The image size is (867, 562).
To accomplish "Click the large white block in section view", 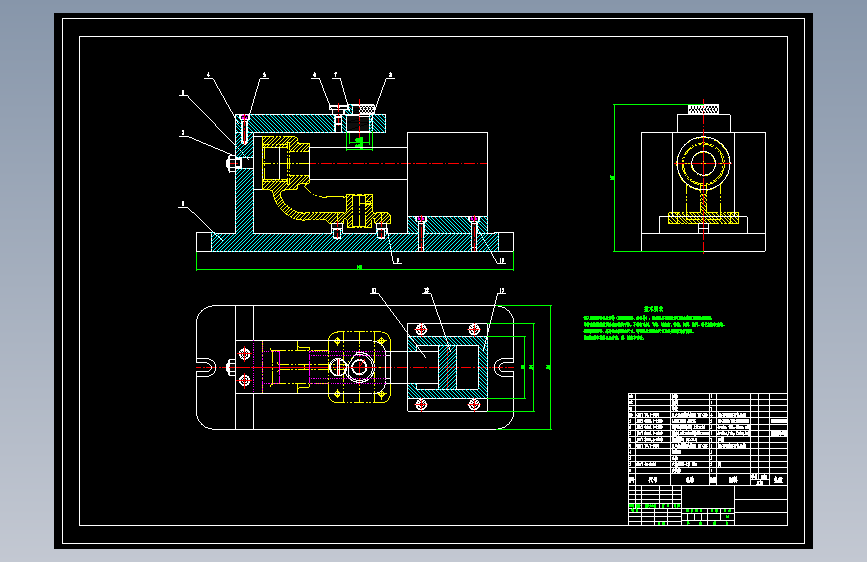I will [447, 174].
